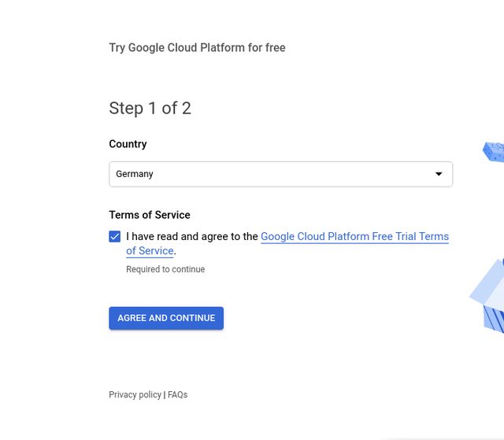Click the "Step 1 of 2" heading
The image size is (504, 440).
coord(150,108)
